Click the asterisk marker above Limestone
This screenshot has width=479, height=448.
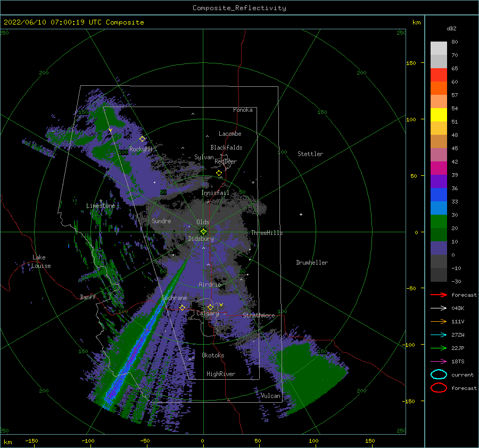[101, 201]
